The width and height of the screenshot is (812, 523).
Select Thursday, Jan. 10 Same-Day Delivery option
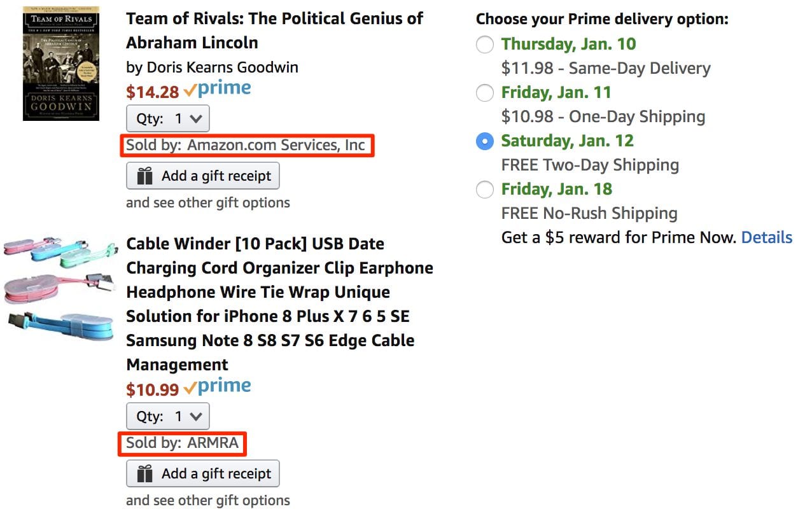[485, 45]
